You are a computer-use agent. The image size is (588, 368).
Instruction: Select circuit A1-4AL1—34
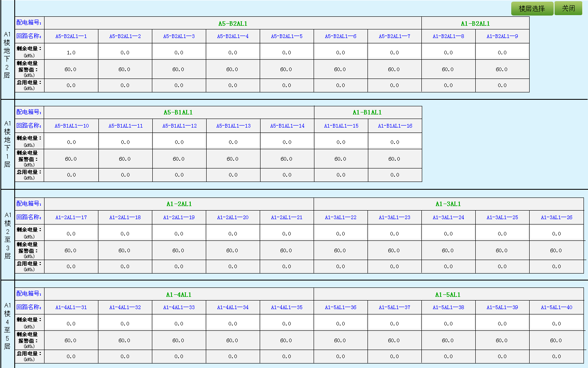pos(233,307)
